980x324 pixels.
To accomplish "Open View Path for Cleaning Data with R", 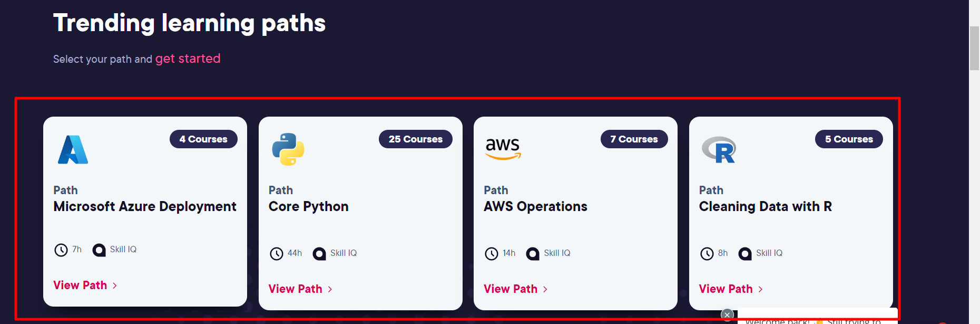I will (x=731, y=289).
